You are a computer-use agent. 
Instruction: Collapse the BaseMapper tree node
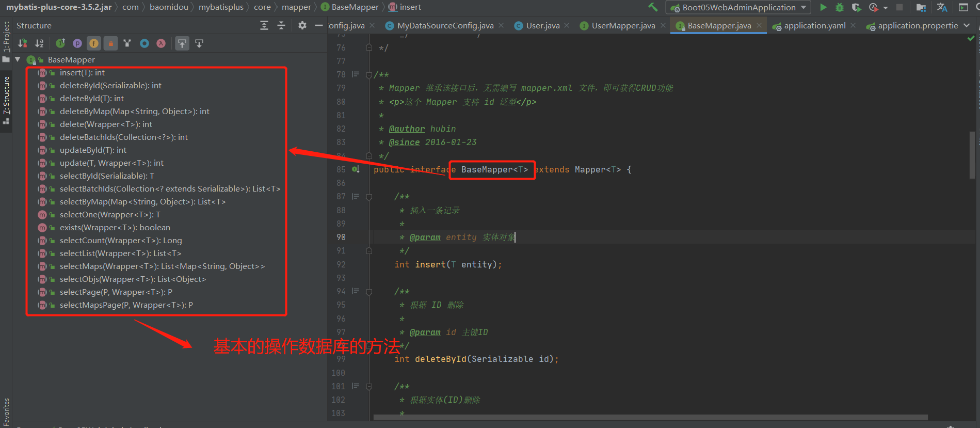tap(18, 59)
